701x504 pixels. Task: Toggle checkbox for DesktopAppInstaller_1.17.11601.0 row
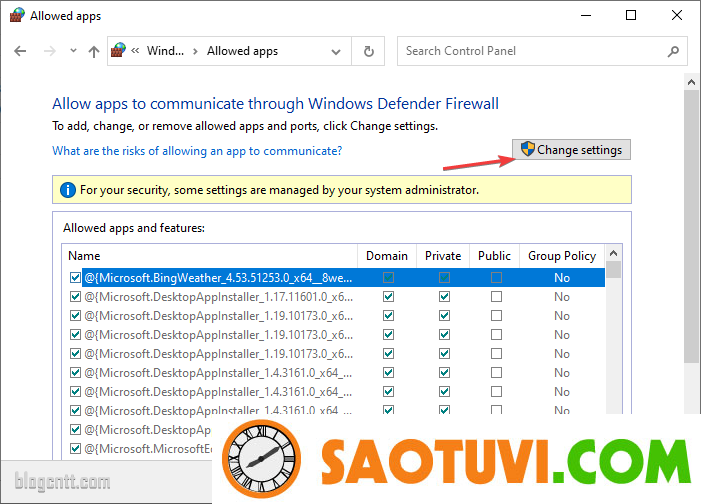[x=75, y=296]
